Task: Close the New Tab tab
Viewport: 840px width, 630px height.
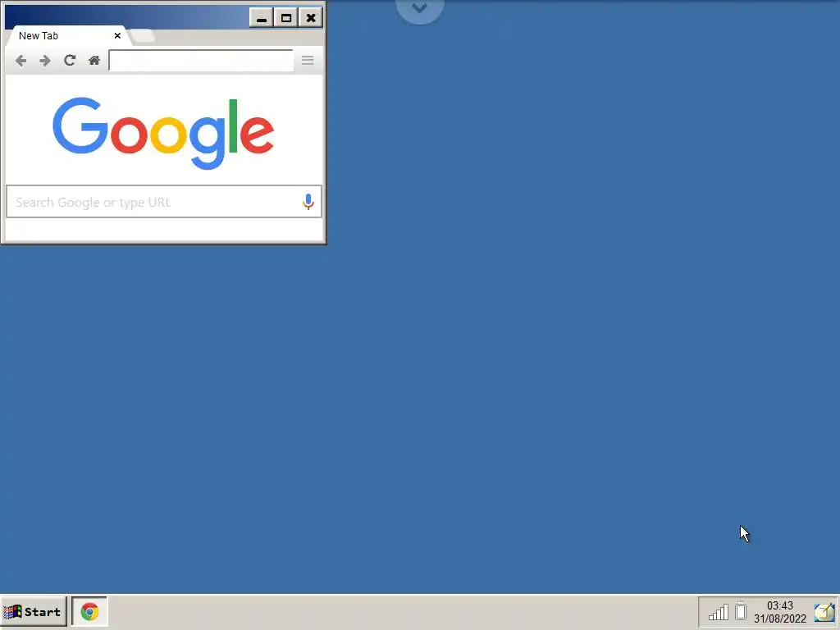Action: [117, 36]
